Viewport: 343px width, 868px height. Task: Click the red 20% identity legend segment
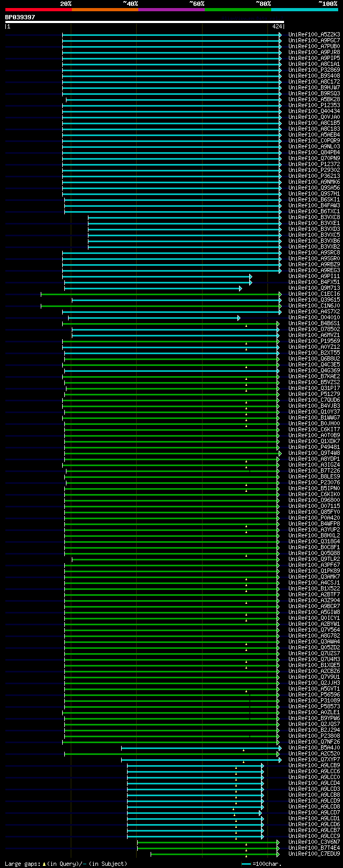(x=39, y=10)
